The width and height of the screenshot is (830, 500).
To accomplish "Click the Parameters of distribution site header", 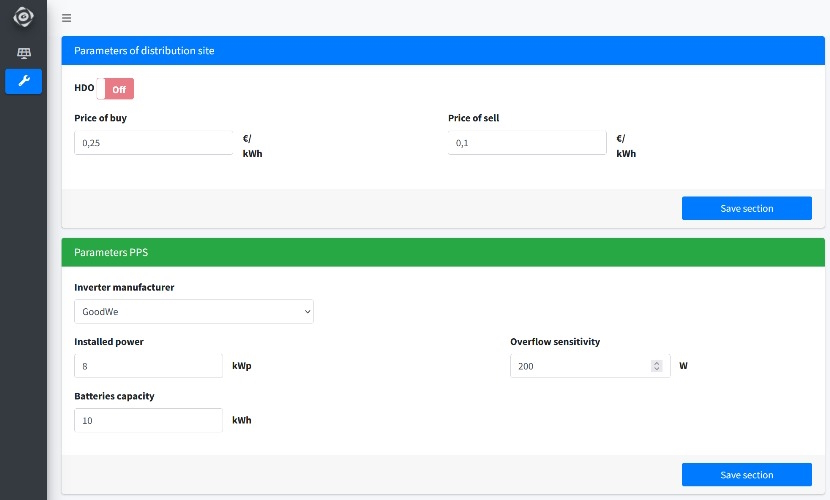I will point(144,51).
